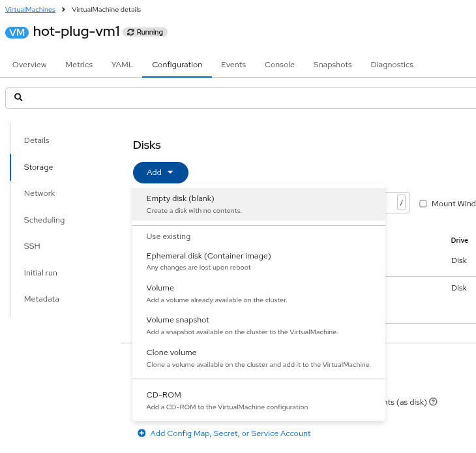Open VirtualMachines breadcrumb link
This screenshot has height=453, width=476.
click(30, 10)
